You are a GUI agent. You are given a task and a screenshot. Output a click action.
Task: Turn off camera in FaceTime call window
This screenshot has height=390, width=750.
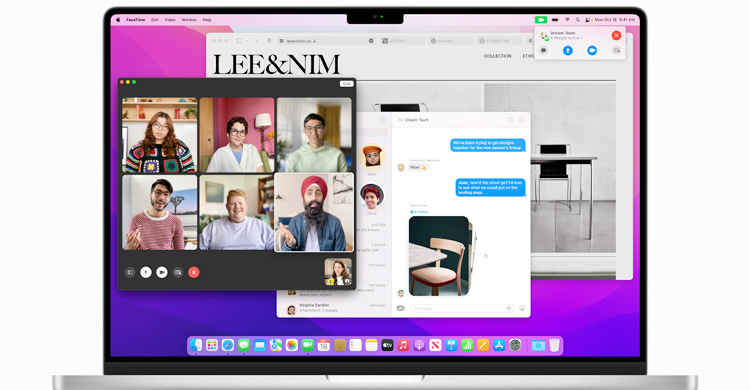162,272
